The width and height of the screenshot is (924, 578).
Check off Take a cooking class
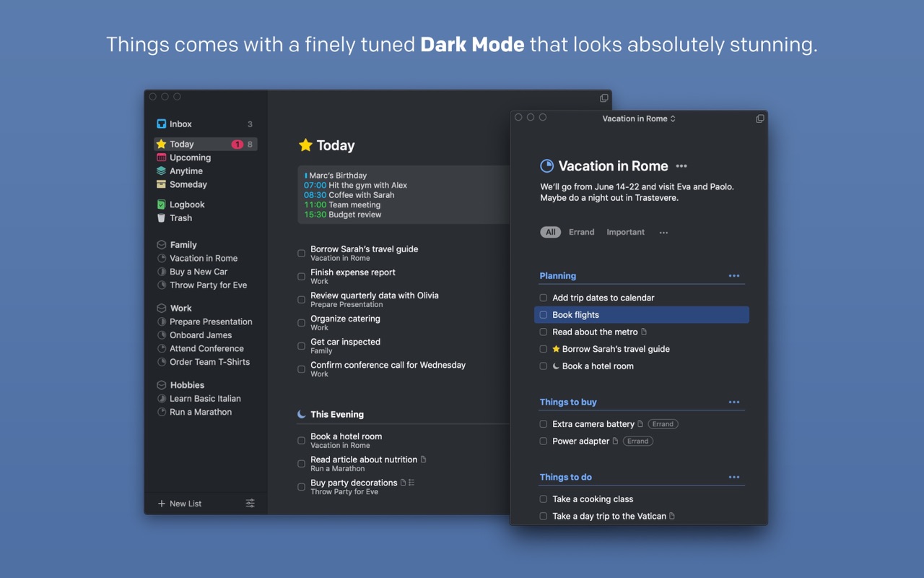tap(544, 499)
